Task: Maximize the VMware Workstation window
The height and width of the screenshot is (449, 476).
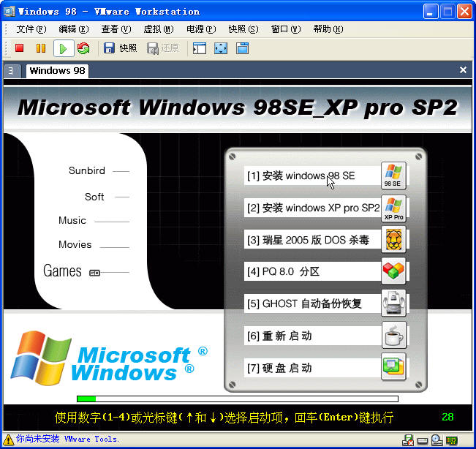Action: [x=447, y=12]
